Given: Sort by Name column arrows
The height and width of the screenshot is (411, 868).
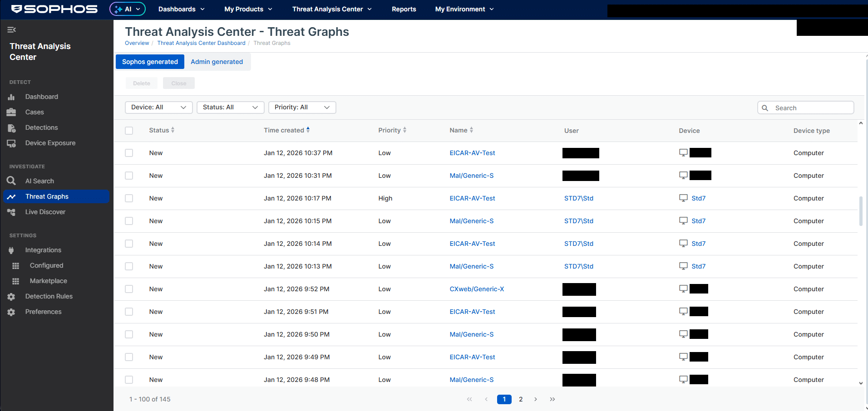Looking at the screenshot, I should (471, 130).
